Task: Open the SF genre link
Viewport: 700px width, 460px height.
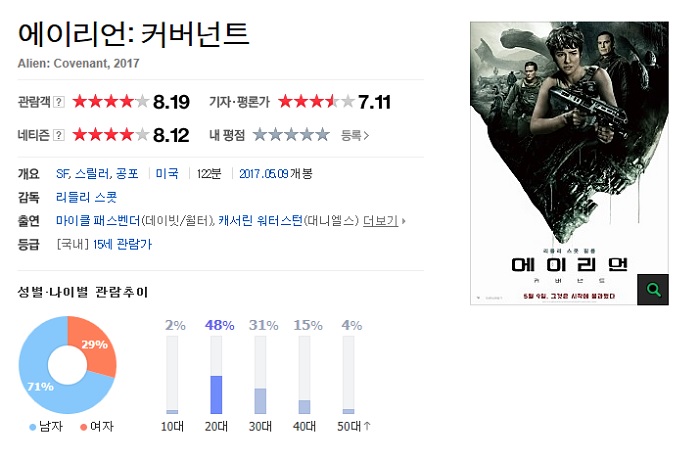Action: (62, 174)
